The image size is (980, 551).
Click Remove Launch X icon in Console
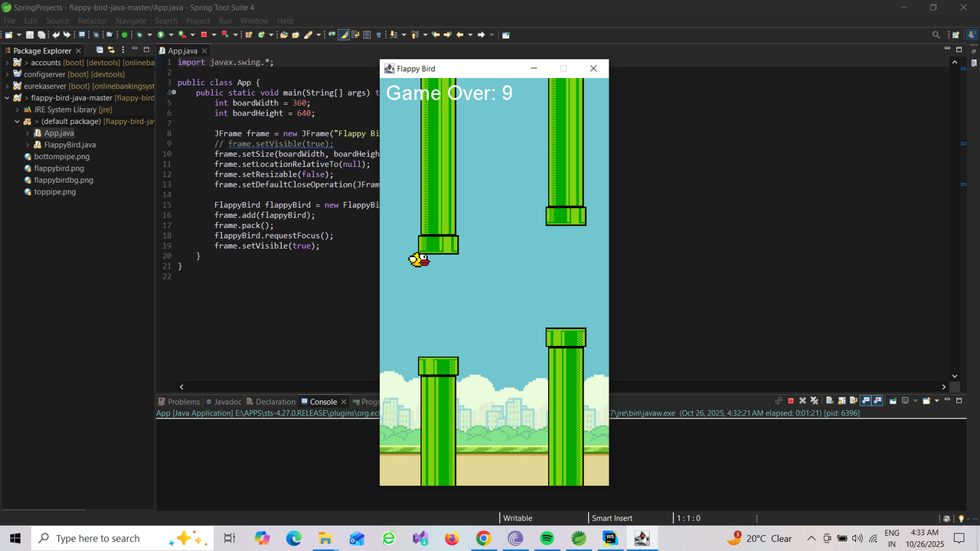(802, 401)
